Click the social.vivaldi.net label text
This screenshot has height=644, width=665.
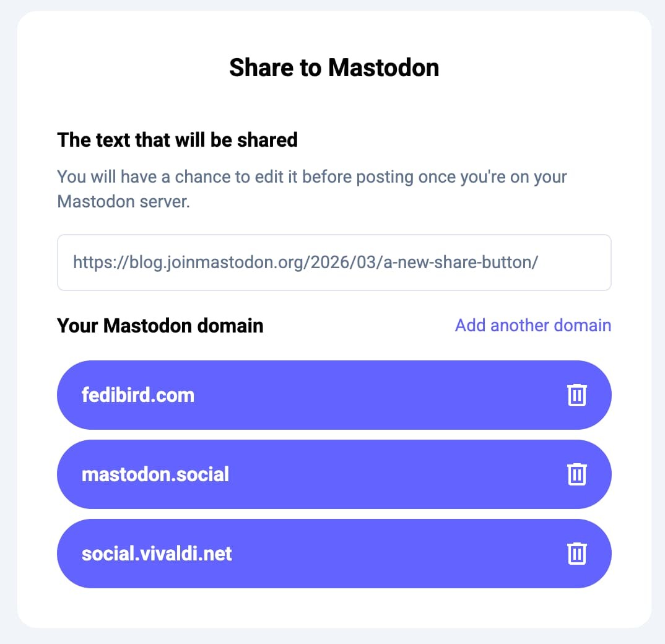tap(157, 554)
